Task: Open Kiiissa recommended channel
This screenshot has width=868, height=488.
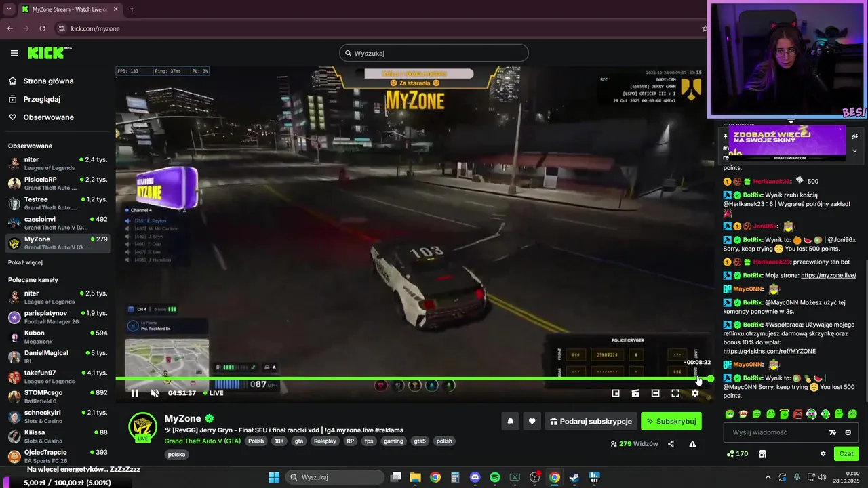Action: click(x=58, y=436)
